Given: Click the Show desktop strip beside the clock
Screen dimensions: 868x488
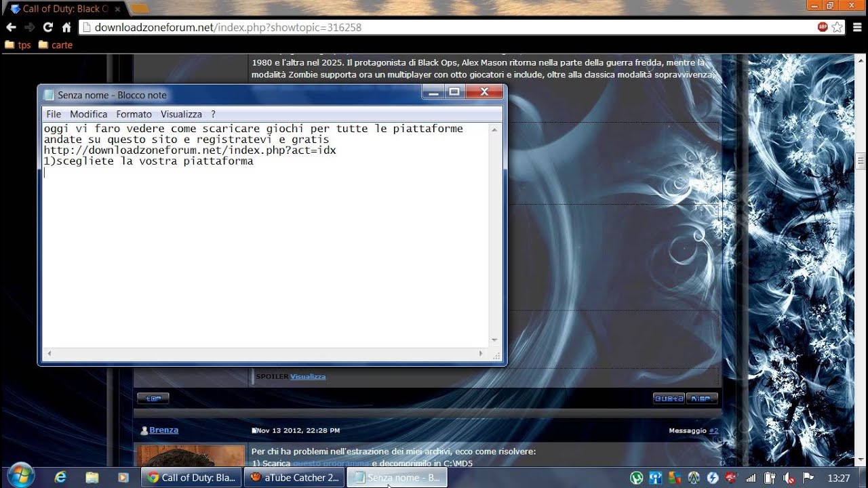Looking at the screenshot, I should pyautogui.click(x=863, y=477).
